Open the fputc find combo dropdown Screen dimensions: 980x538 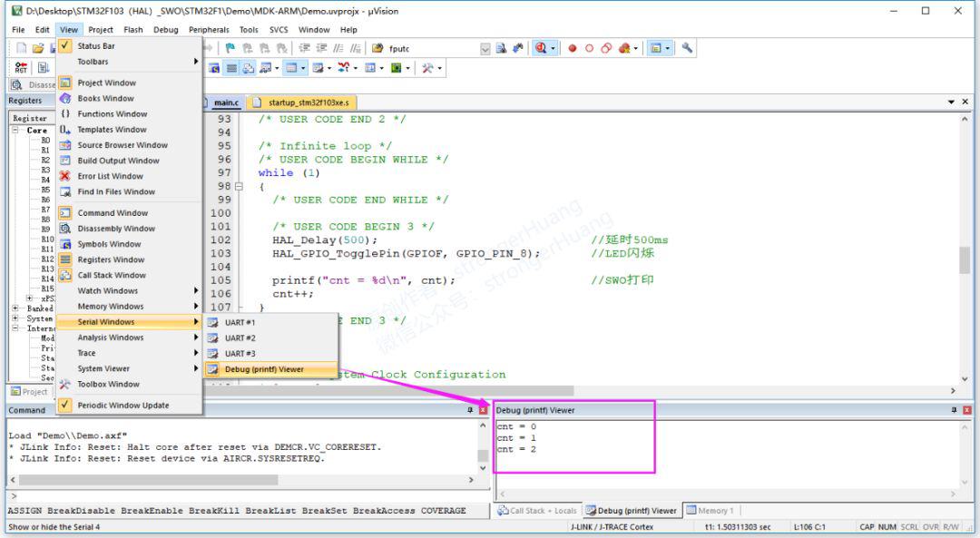click(485, 49)
